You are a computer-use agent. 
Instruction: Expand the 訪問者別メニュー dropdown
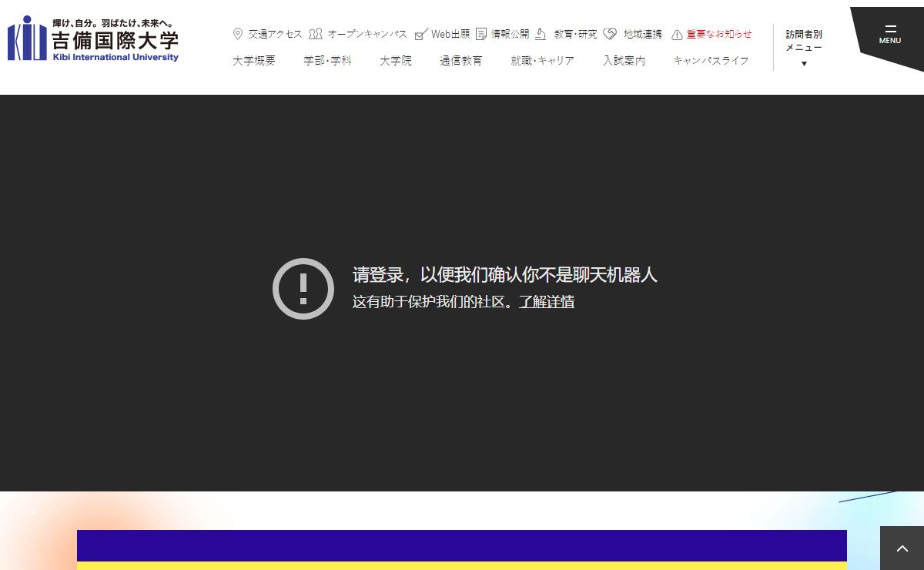[804, 47]
